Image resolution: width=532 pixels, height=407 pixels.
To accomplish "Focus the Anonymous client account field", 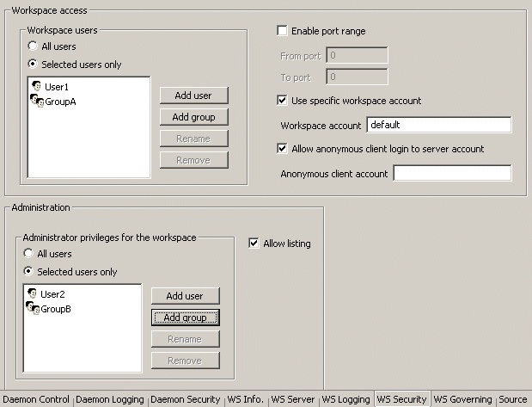I will tap(451, 174).
